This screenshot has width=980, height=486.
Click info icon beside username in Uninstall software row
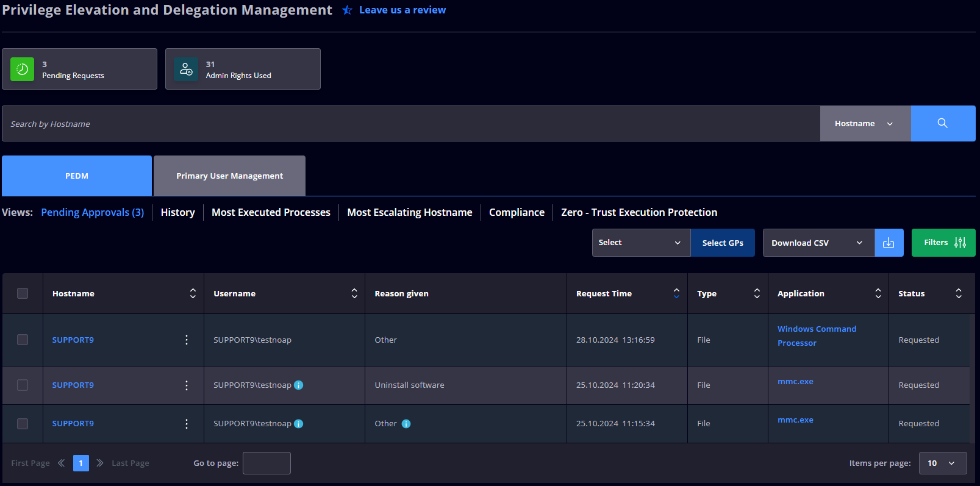pyautogui.click(x=299, y=385)
